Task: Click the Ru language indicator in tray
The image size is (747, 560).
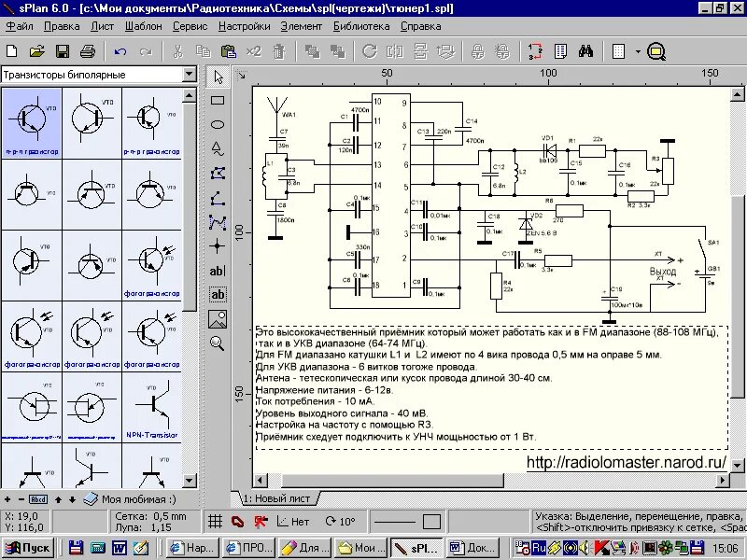Action: 539,548
